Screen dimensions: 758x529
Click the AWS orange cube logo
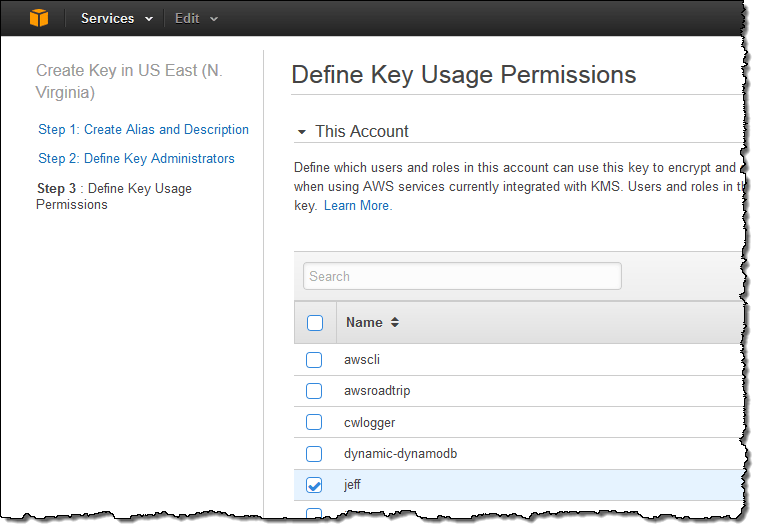tap(39, 18)
